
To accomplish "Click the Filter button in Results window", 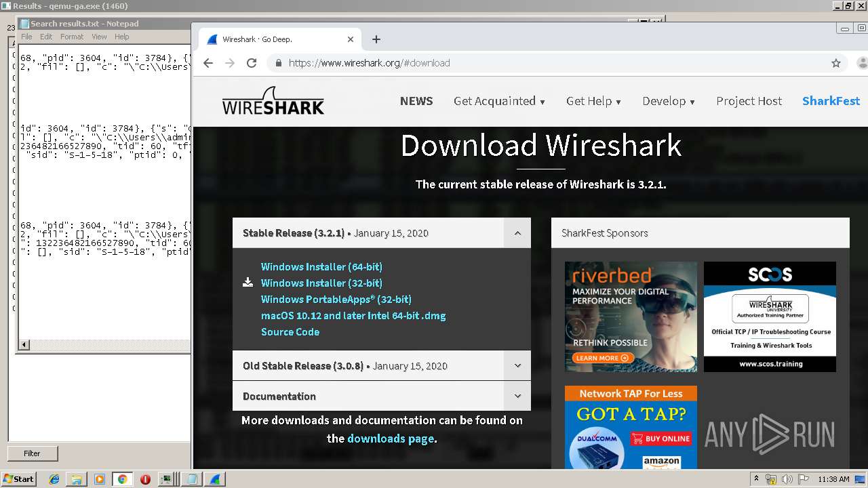I will point(32,453).
